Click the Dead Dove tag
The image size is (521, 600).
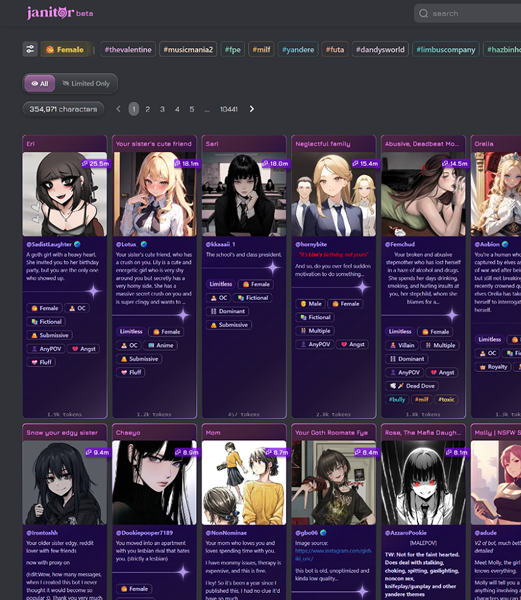412,386
